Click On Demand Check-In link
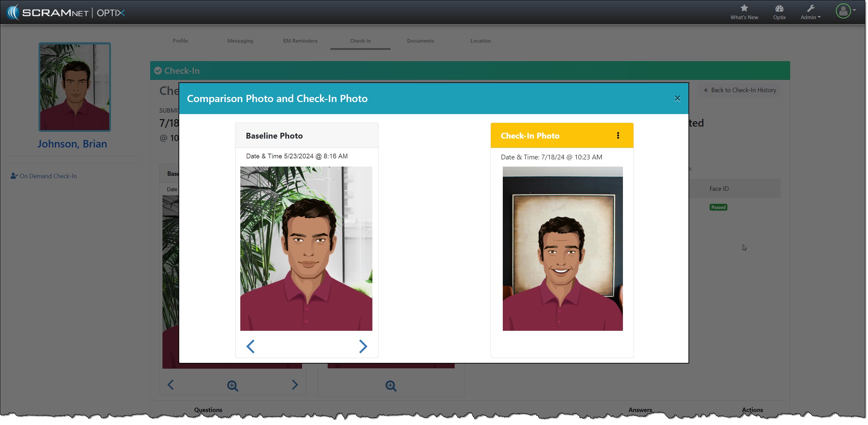The width and height of the screenshot is (868, 425). click(48, 176)
